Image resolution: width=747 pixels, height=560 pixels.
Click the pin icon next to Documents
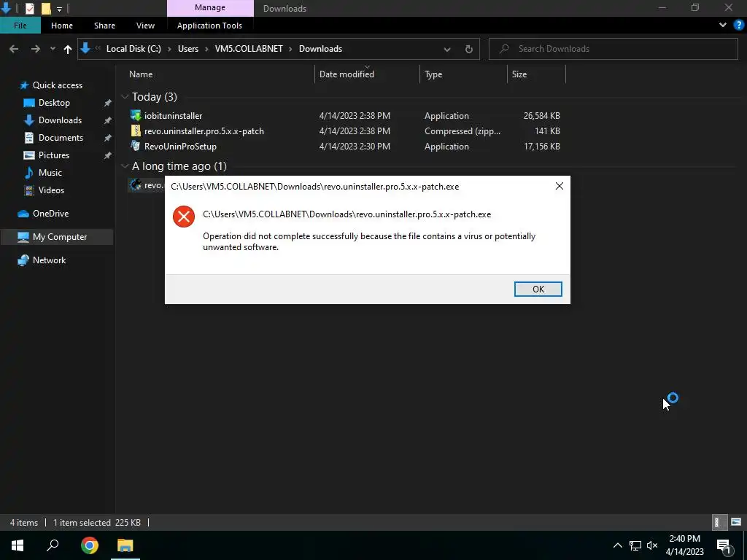[x=108, y=138]
